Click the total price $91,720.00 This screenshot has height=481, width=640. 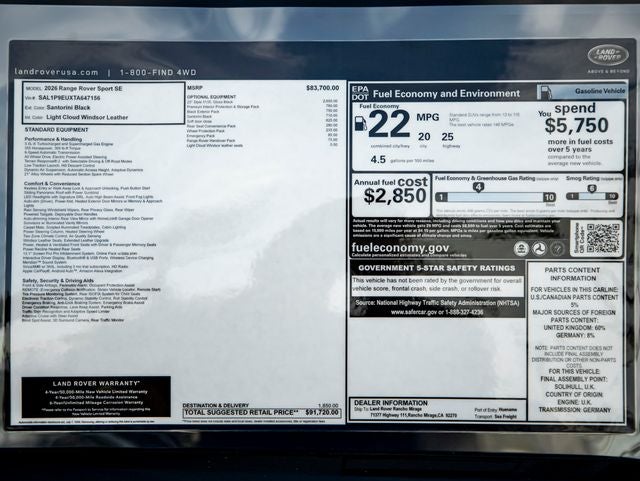(322, 412)
